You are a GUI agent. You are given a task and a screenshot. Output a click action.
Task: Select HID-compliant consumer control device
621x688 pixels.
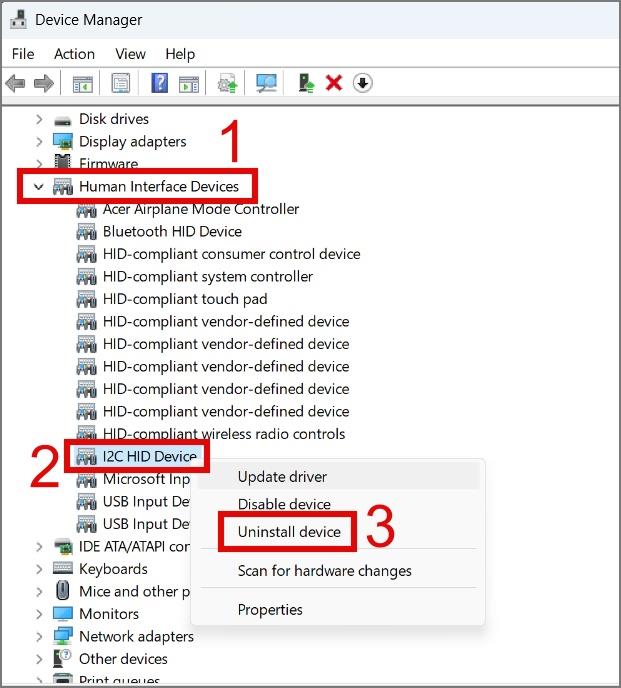click(231, 254)
